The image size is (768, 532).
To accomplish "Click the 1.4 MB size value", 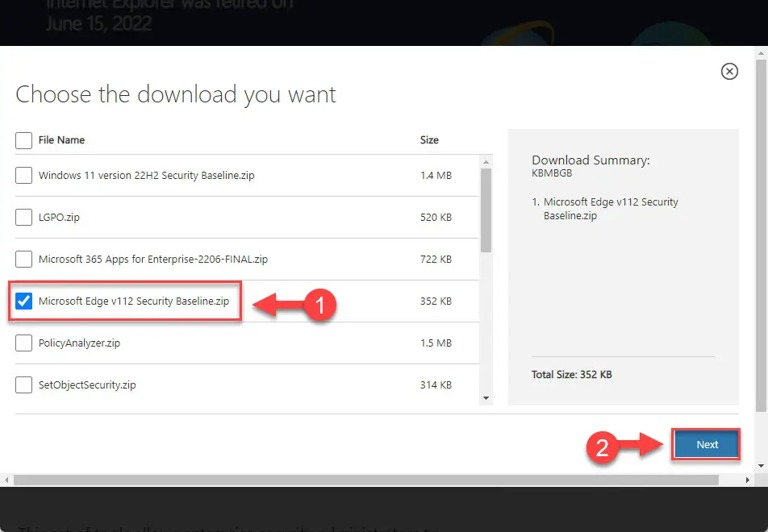I will (436, 175).
